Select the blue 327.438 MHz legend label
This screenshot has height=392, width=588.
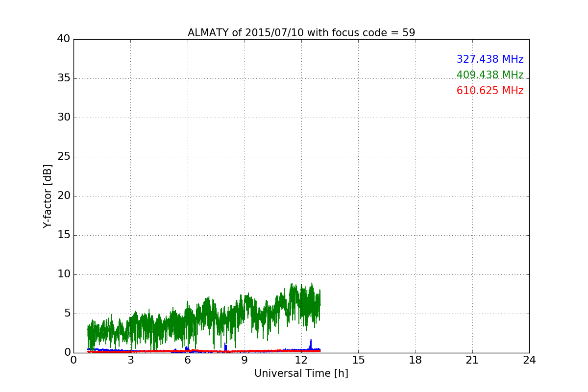490,59
